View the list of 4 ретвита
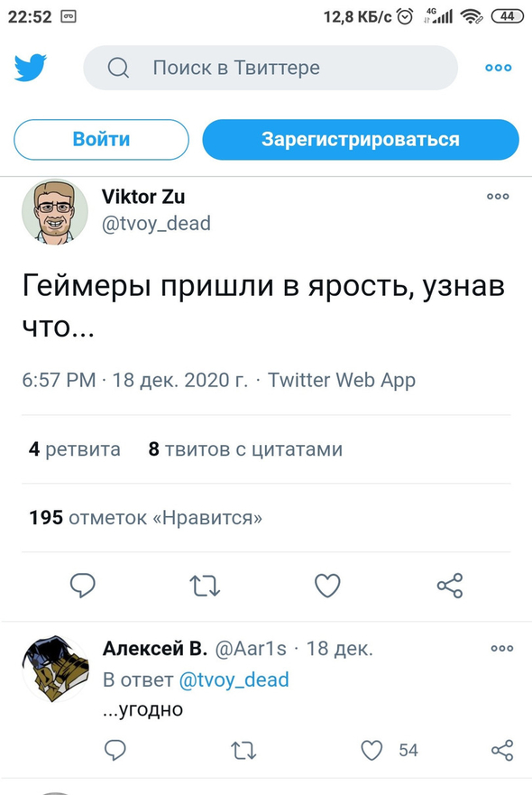 click(x=75, y=449)
